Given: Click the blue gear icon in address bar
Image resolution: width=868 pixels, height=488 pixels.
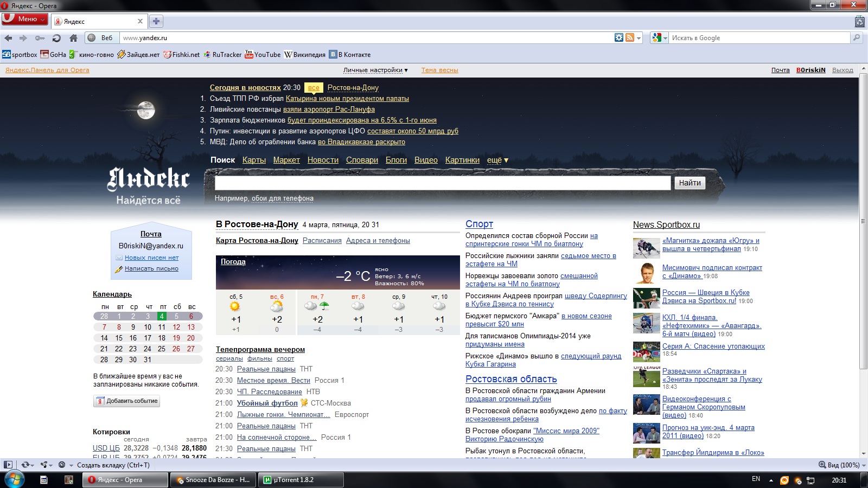Looking at the screenshot, I should [x=619, y=37].
